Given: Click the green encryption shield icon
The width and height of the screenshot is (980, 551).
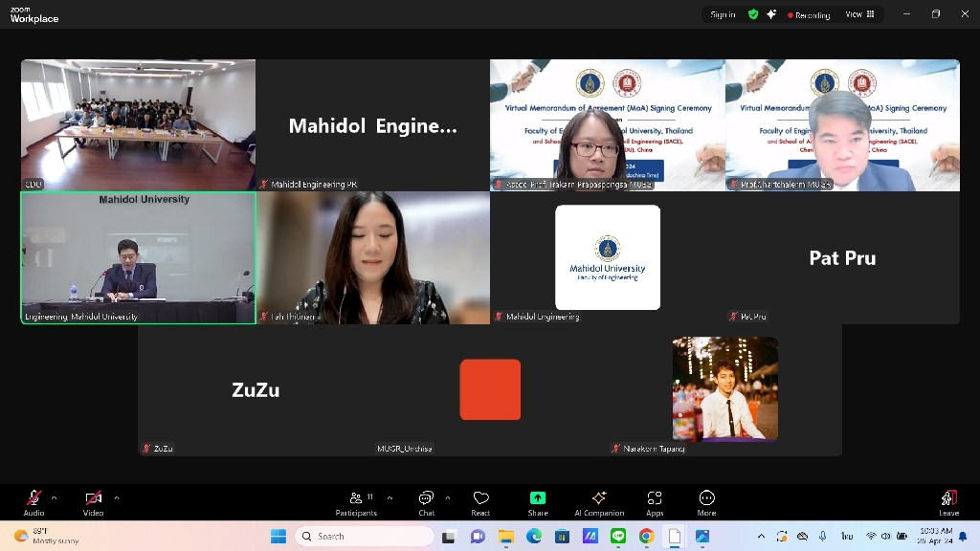Looking at the screenshot, I should pyautogui.click(x=753, y=14).
